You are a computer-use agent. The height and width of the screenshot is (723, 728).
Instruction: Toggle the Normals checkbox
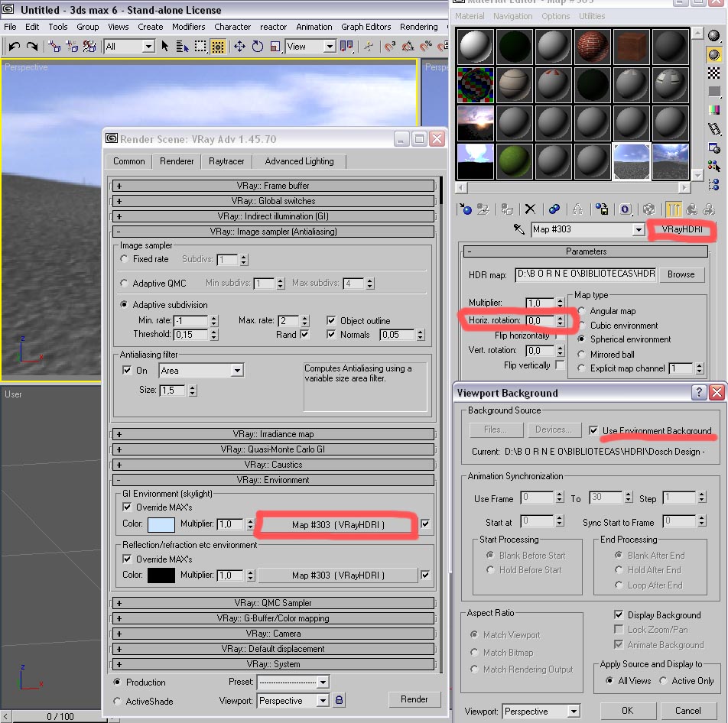click(x=331, y=335)
